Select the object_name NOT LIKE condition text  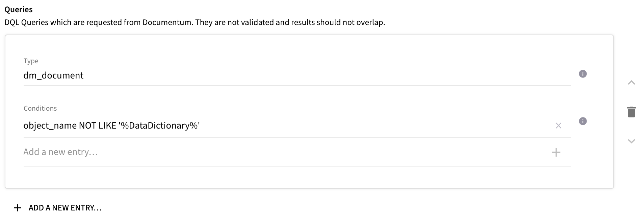click(111, 125)
